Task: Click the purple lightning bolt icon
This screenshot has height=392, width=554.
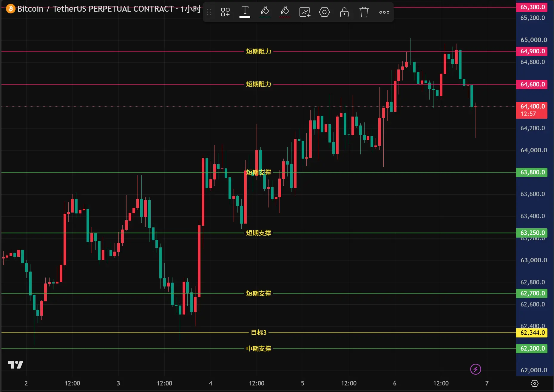Action: [476, 369]
